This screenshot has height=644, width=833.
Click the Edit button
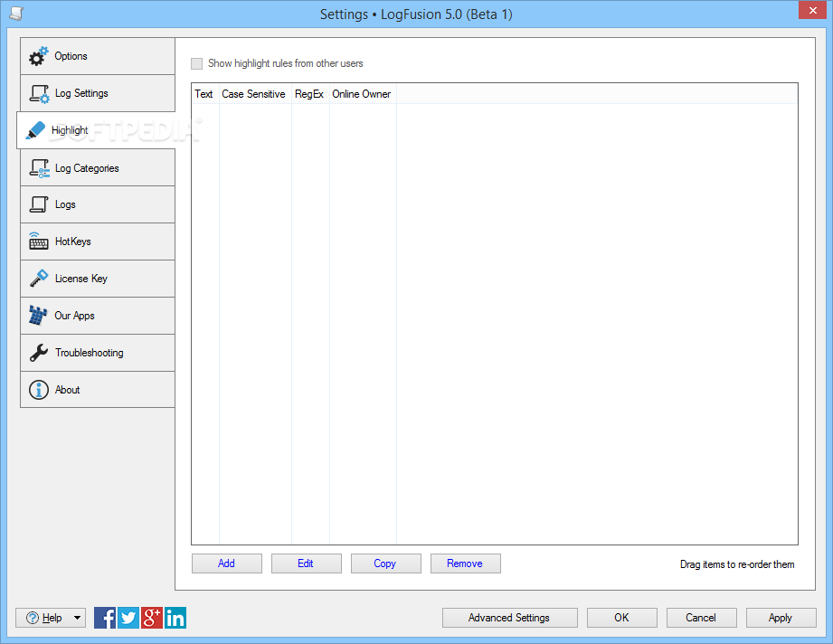coord(307,563)
